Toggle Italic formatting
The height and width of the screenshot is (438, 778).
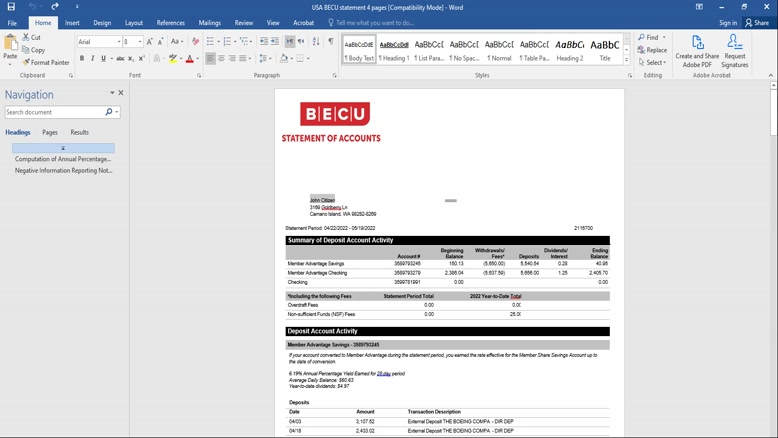tap(93, 59)
